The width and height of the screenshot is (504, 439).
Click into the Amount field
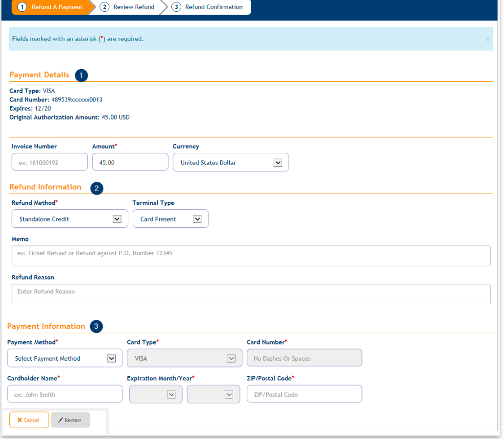(x=130, y=163)
